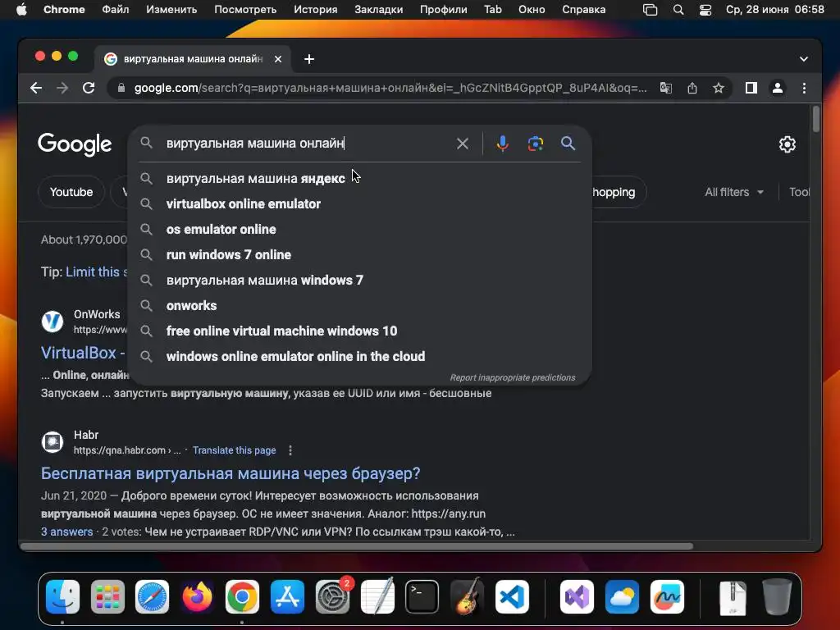The height and width of the screenshot is (630, 840).
Task: Open Spotlight search in menu bar
Action: tap(678, 10)
